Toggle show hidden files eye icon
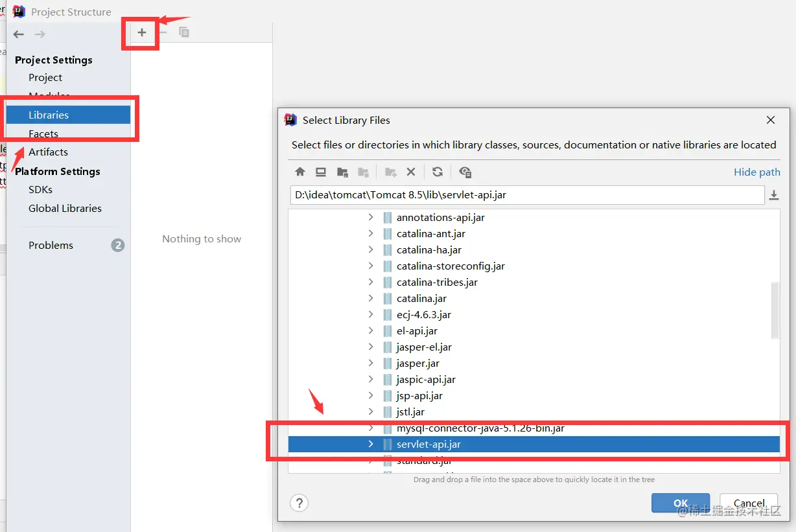Screen dimensions: 796x532 pos(465,172)
